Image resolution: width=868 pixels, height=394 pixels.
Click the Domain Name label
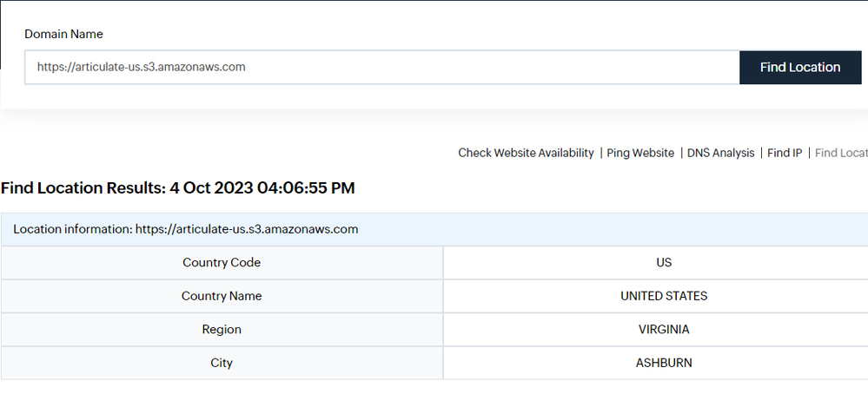[63, 34]
